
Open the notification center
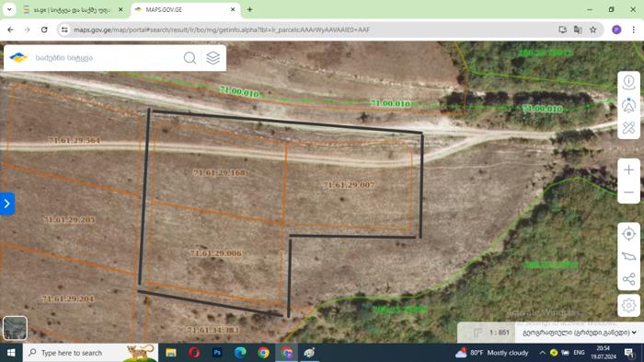point(628,353)
